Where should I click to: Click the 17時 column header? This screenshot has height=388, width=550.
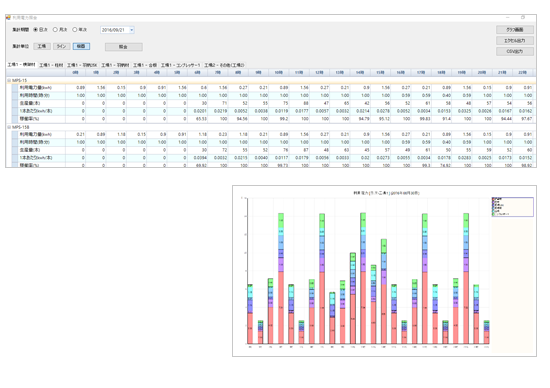pyautogui.click(x=421, y=73)
